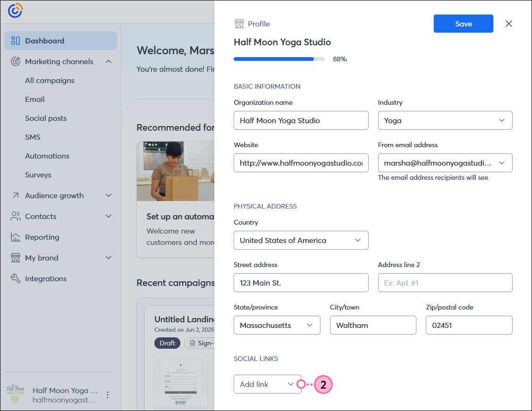Click the Sign-up campaign type tag
532x411 pixels.
coord(200,343)
